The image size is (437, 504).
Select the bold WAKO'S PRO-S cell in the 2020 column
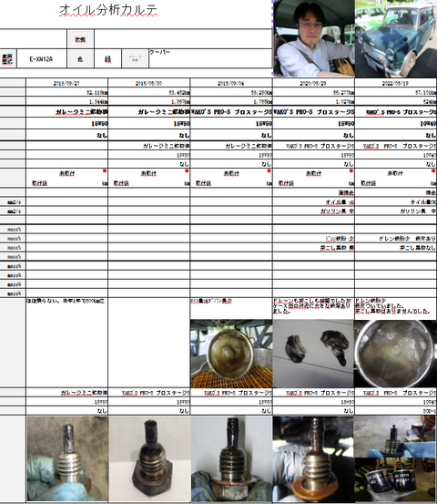[313, 112]
